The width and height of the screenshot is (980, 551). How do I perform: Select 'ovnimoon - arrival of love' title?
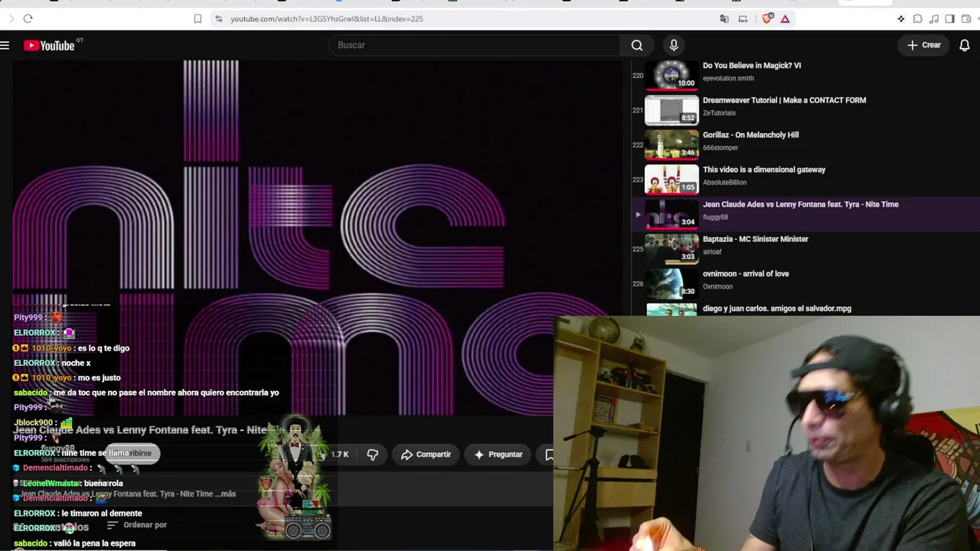point(746,274)
